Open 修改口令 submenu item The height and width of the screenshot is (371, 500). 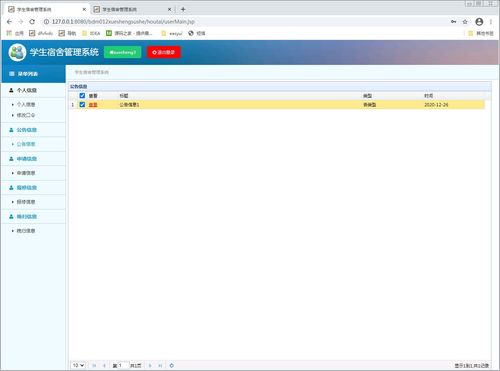click(x=26, y=115)
